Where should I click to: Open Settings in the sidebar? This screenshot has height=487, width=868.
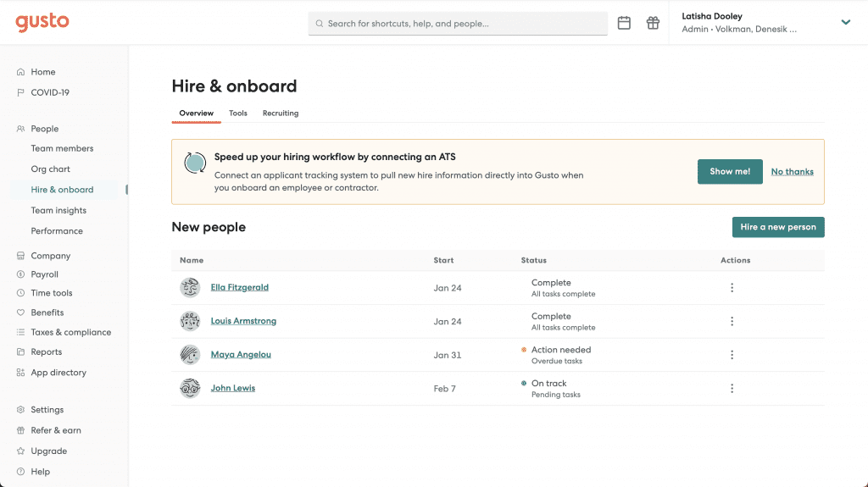[47, 410]
